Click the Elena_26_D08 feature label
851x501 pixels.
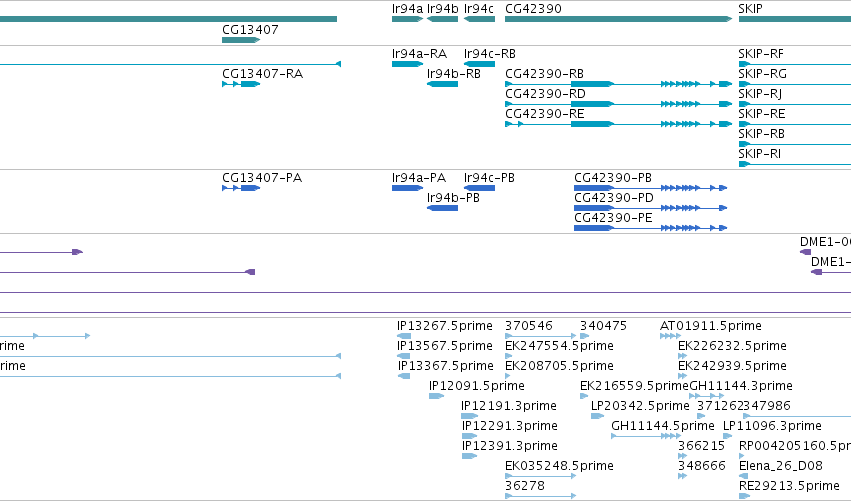click(780, 467)
